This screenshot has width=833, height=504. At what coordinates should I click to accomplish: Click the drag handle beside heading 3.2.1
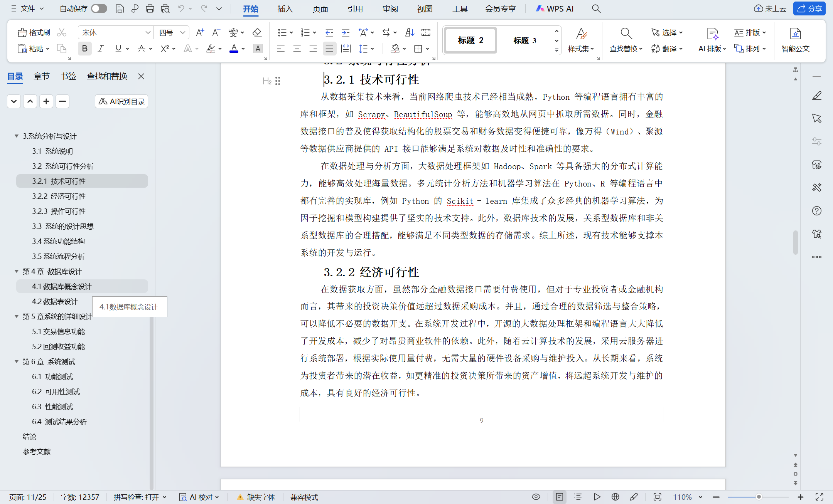[x=278, y=81]
